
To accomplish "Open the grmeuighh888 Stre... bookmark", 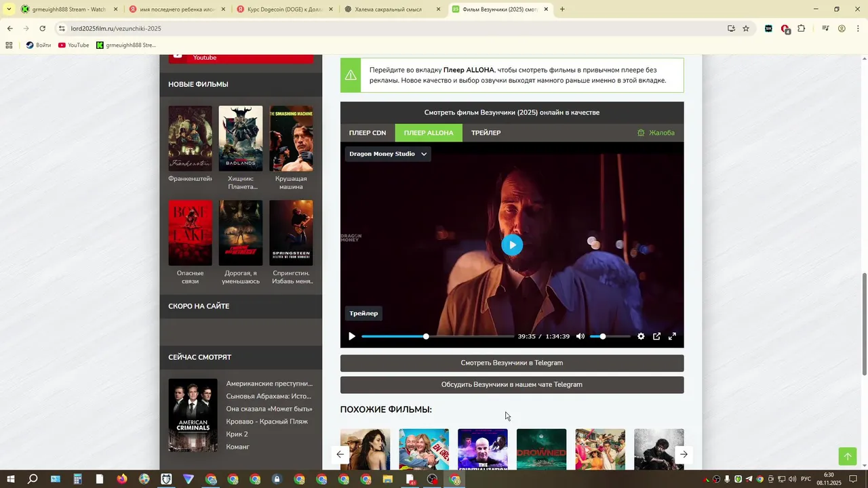I will [126, 45].
